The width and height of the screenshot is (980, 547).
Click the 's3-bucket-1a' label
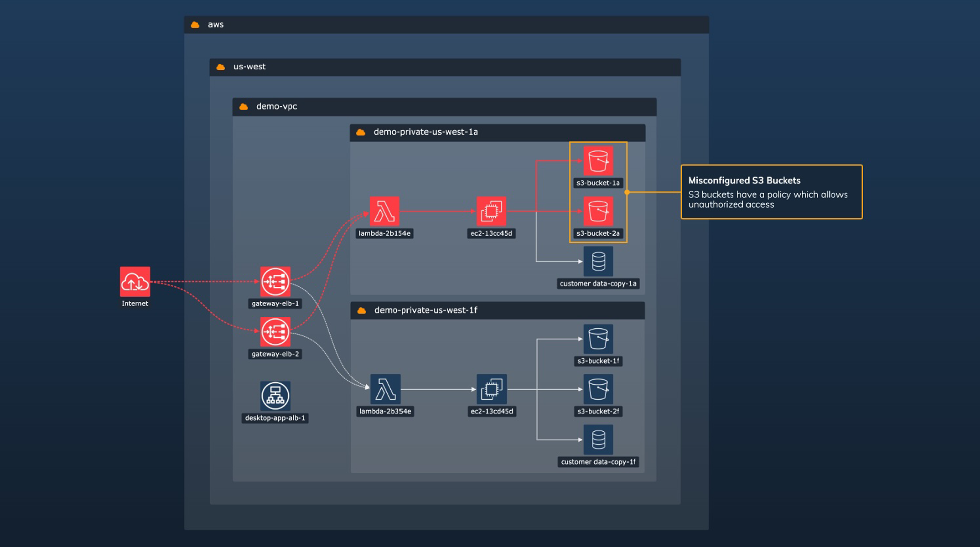598,183
